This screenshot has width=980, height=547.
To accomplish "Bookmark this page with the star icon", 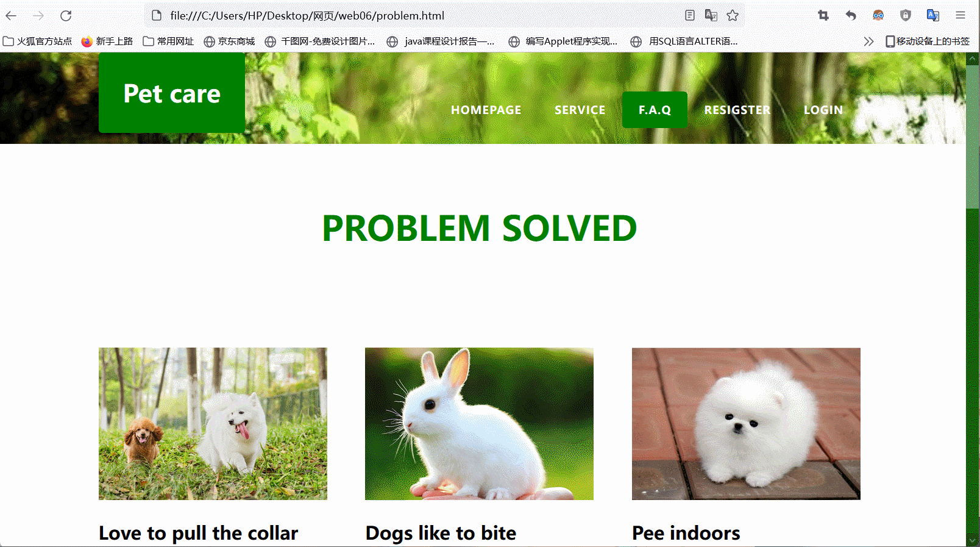I will click(733, 16).
